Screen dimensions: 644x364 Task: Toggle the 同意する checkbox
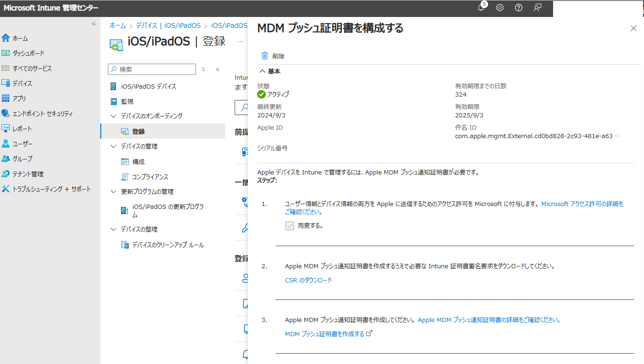pyautogui.click(x=289, y=225)
